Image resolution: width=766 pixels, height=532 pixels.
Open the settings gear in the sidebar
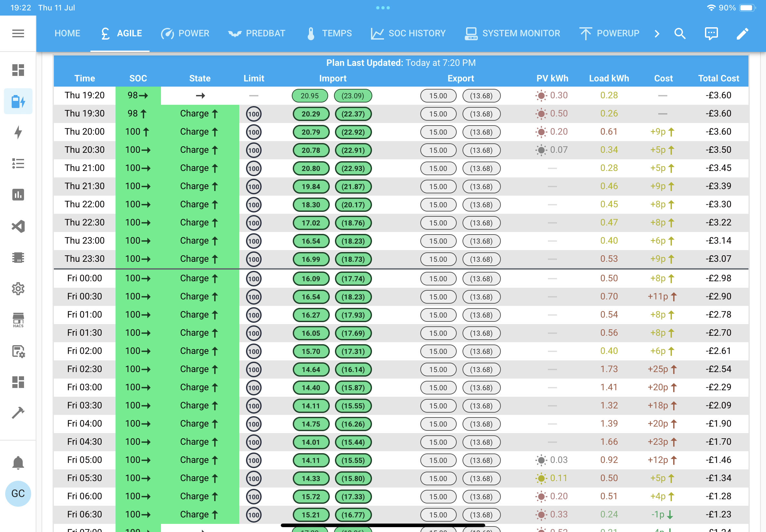click(18, 289)
